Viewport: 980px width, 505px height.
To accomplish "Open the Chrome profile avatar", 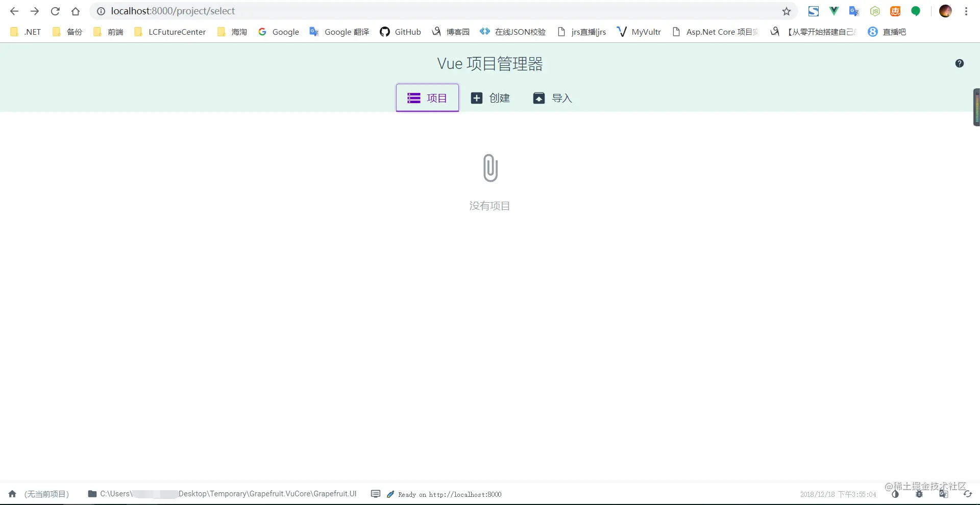I will pos(945,11).
